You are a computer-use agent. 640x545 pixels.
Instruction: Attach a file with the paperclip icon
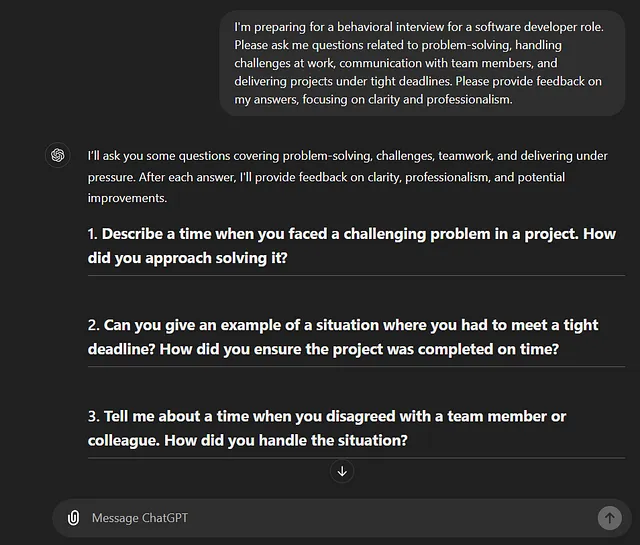click(73, 518)
